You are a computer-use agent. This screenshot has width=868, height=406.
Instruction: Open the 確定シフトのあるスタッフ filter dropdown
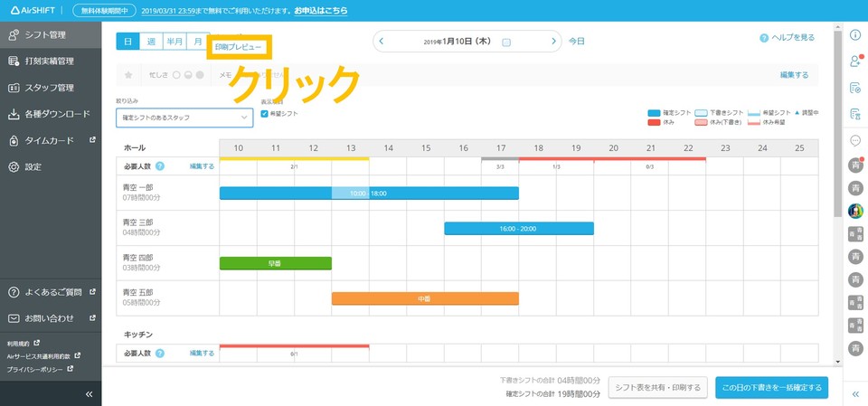coord(184,118)
